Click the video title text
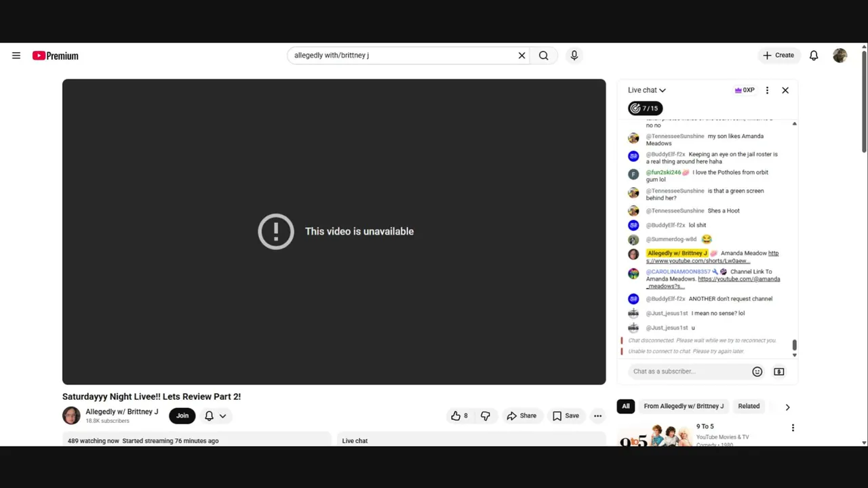868x488 pixels. coord(151,396)
